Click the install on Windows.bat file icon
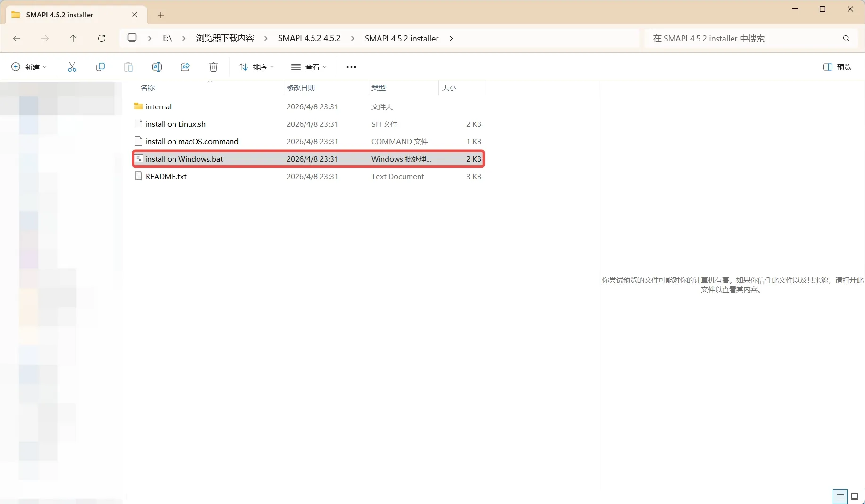The height and width of the screenshot is (504, 865). coord(139,159)
